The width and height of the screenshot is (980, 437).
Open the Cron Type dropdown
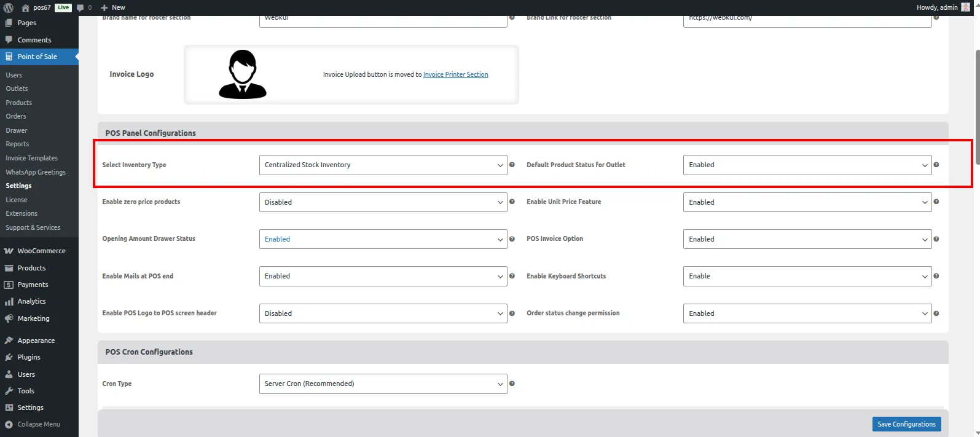coord(383,384)
